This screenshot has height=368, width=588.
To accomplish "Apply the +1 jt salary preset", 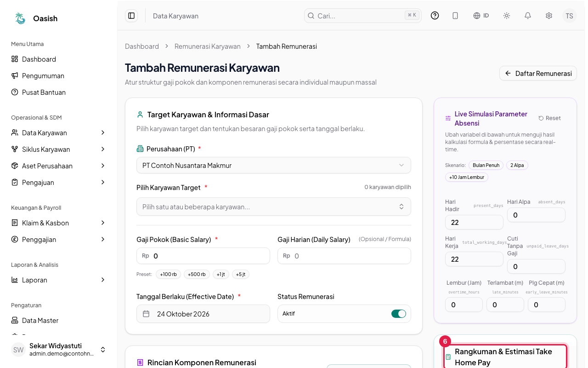I will coord(221,274).
